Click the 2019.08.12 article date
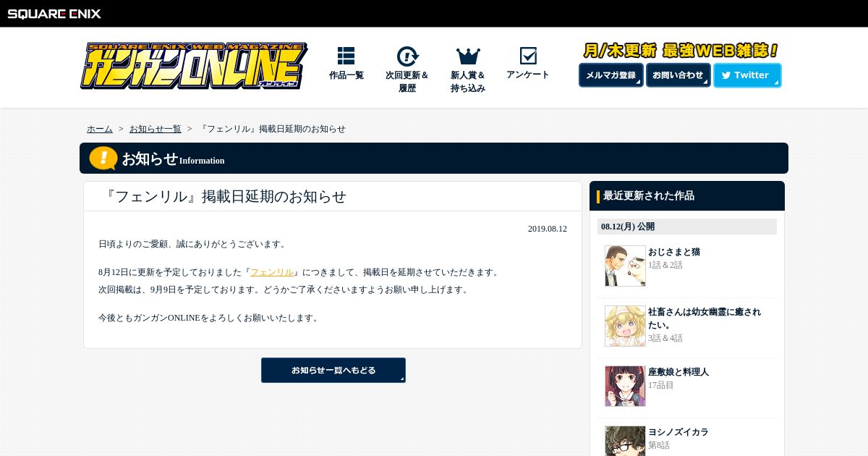Viewport: 868px width, 456px height. pyautogui.click(x=548, y=229)
